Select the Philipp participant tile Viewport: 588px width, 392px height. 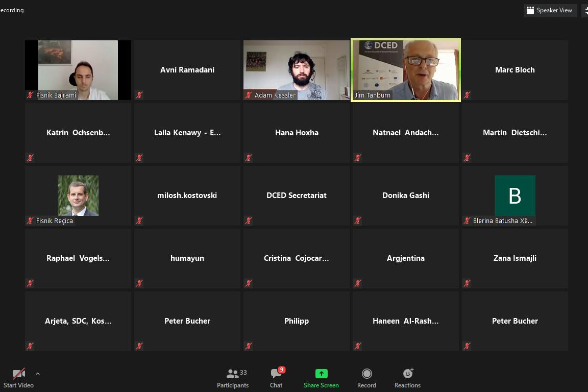(296, 321)
